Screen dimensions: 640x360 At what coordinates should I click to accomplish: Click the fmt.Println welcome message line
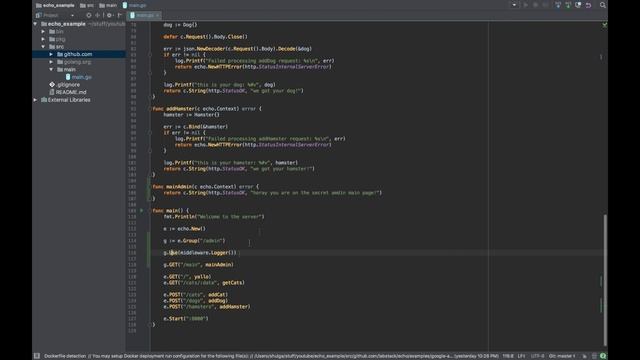click(214, 217)
